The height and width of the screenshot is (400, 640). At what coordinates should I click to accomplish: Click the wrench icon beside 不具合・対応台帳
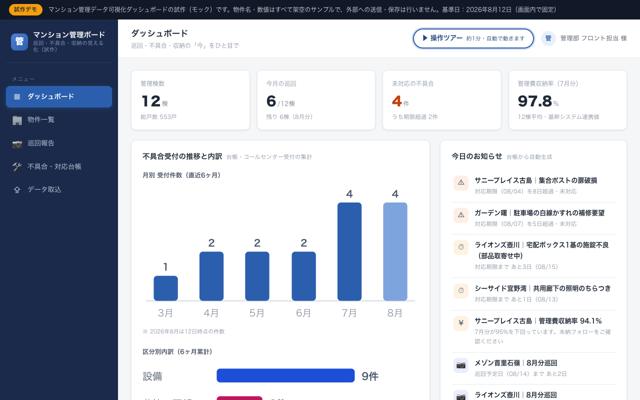click(x=17, y=167)
